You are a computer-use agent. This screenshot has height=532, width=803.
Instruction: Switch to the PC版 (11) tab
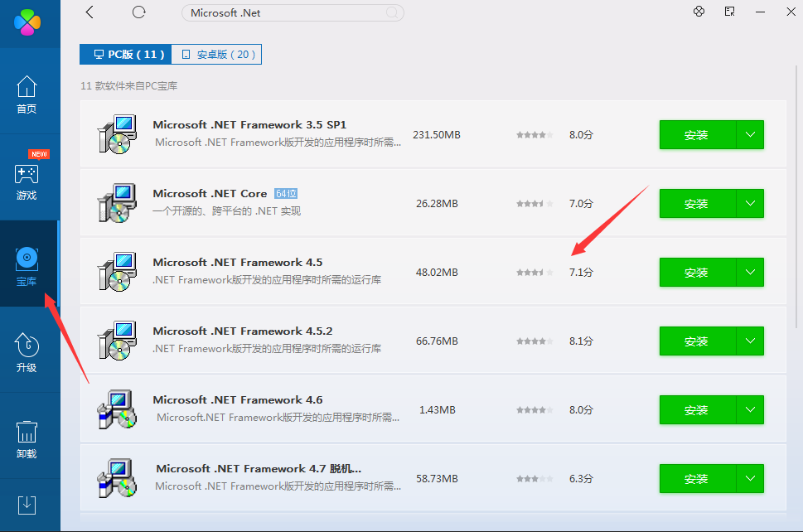click(x=125, y=54)
